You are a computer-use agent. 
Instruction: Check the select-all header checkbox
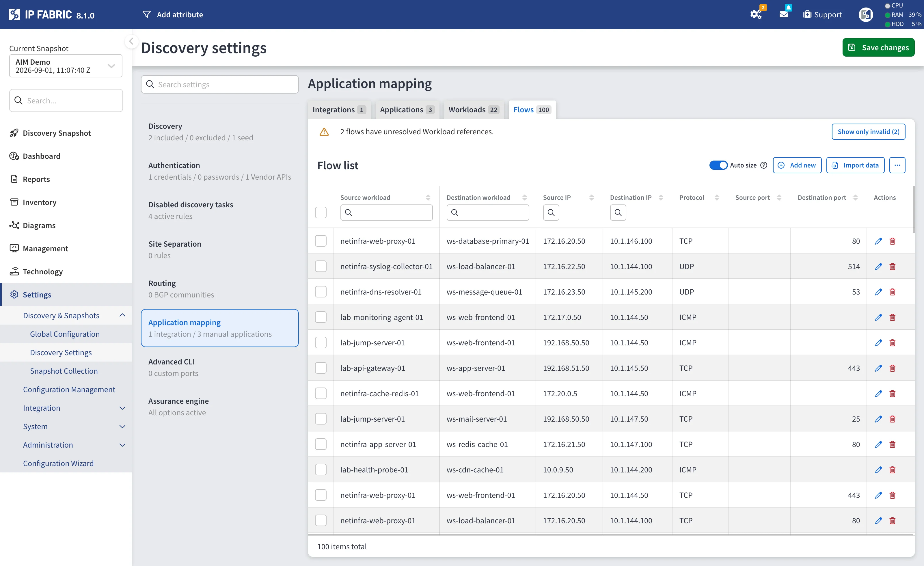(x=321, y=212)
